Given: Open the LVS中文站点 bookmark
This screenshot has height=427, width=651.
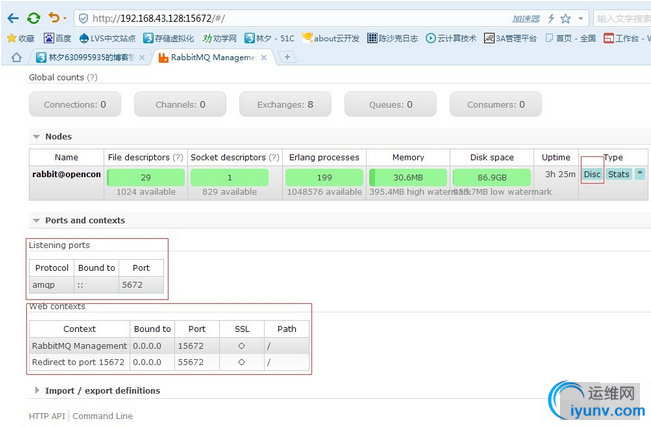Looking at the screenshot, I should tap(107, 39).
